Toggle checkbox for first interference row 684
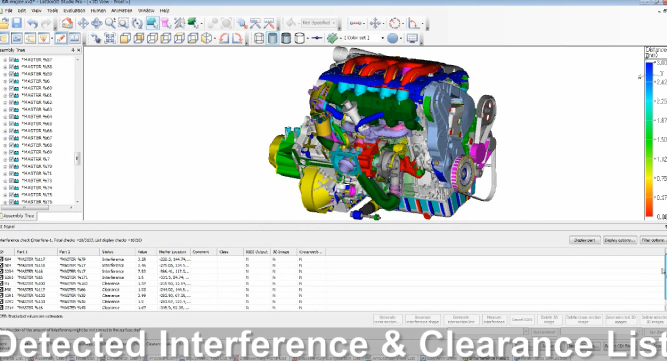Image resolution: width=667 pixels, height=361 pixels. click(2, 259)
